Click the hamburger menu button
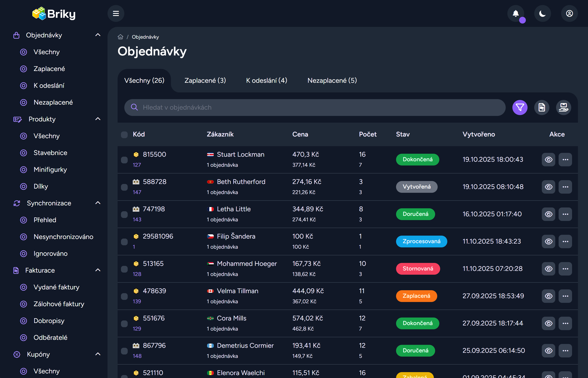The image size is (588, 378). click(x=116, y=13)
